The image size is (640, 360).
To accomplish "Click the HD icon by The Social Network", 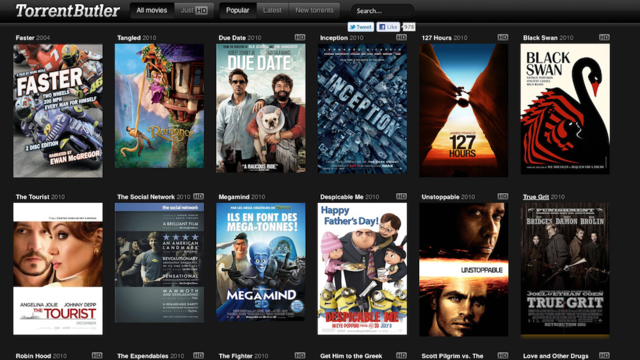I will coord(198,196).
